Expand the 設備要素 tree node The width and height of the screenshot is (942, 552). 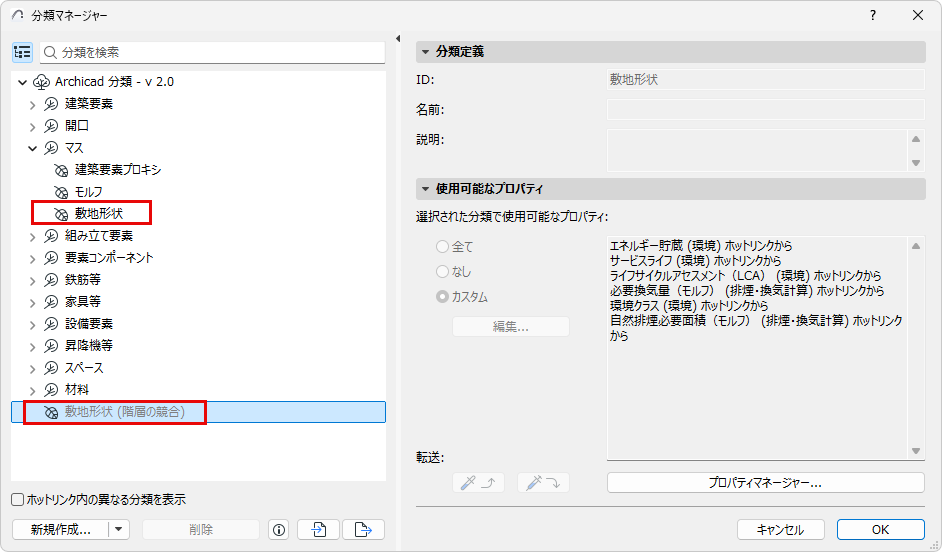tap(33, 325)
